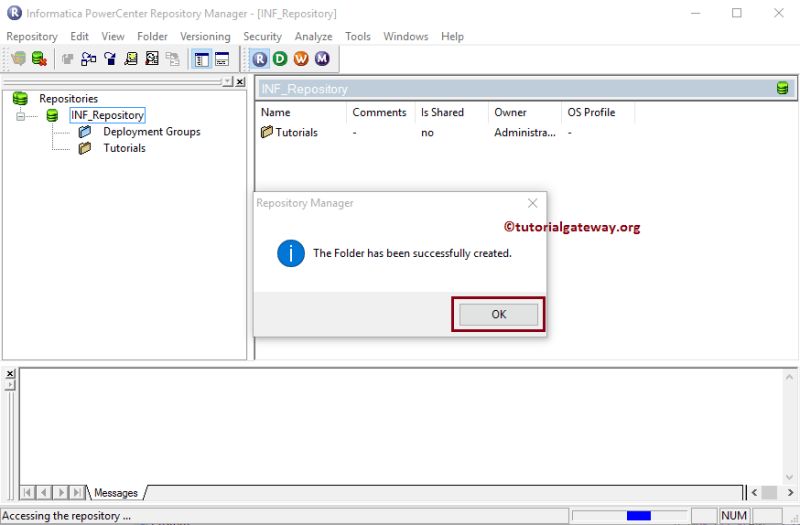Click the Tutorials folder icon in list view
Screen dimensions: 800x525
click(x=267, y=132)
